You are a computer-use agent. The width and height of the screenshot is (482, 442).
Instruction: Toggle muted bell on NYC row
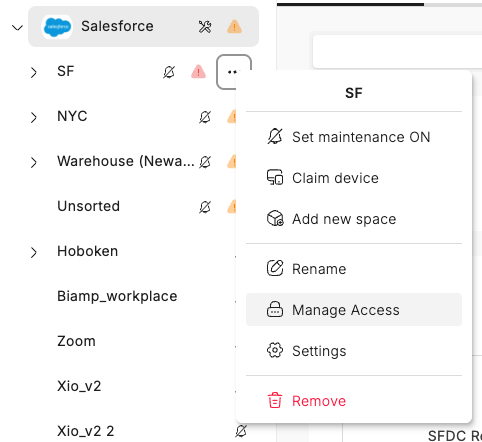(205, 117)
